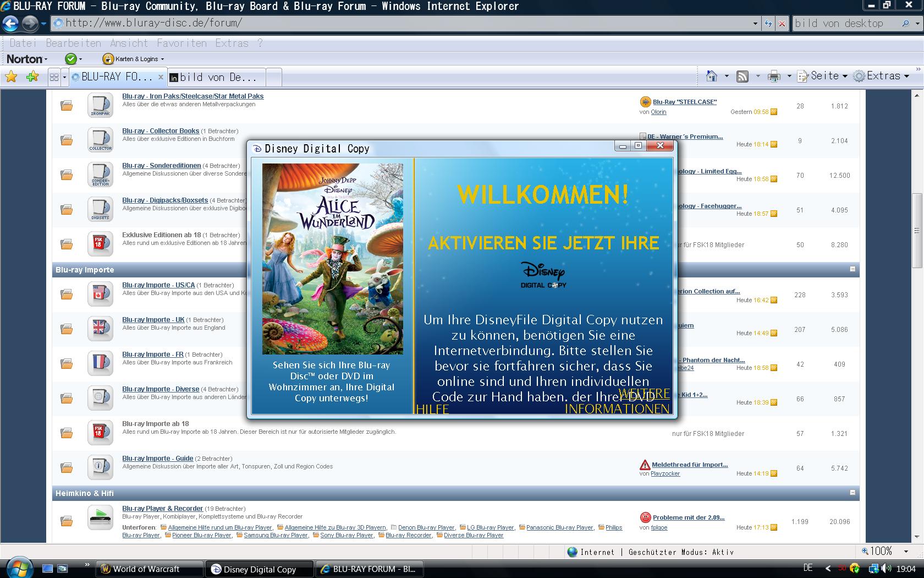Refresh the page with the address bar icon

coord(768,23)
